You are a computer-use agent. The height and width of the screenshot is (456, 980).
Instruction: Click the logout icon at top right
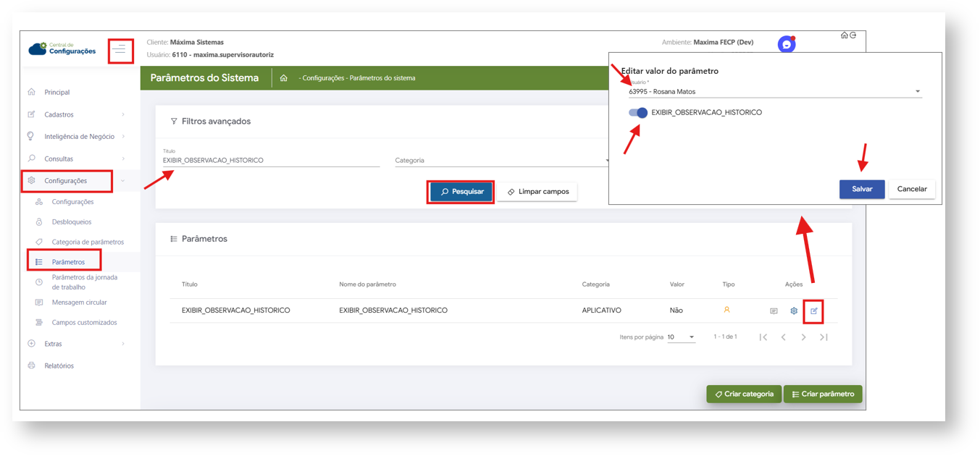[853, 35]
